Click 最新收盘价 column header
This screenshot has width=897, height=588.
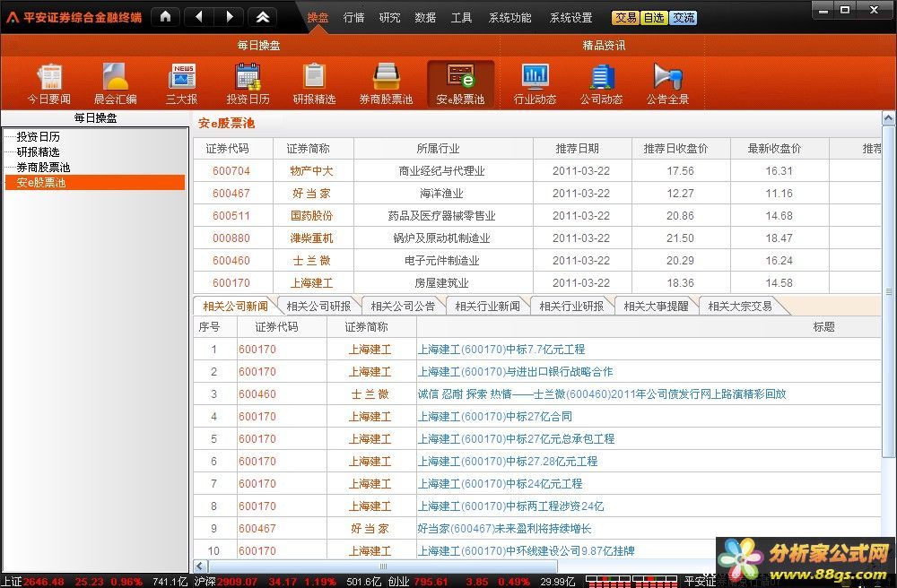pyautogui.click(x=775, y=149)
